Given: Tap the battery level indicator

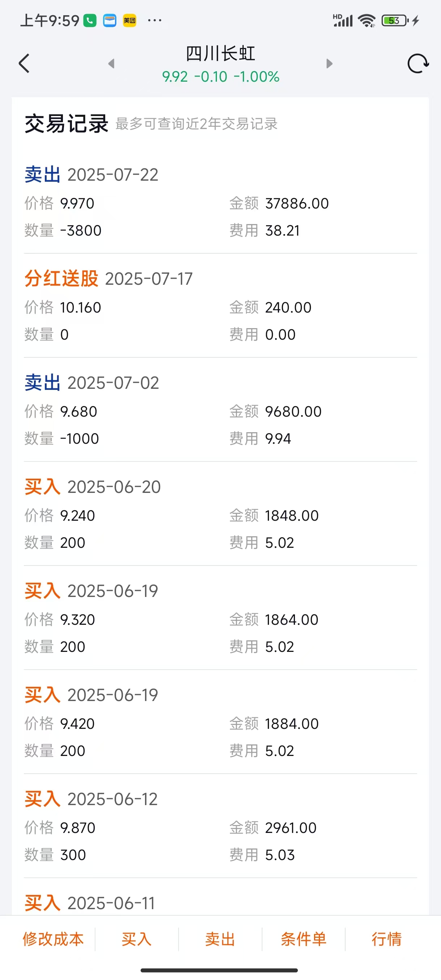Looking at the screenshot, I should (395, 21).
